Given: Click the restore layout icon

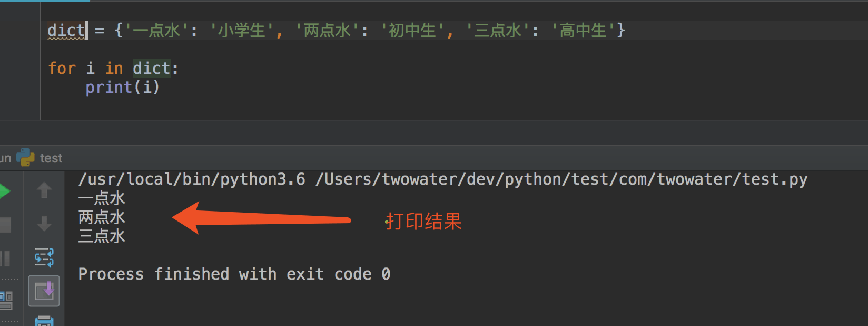Looking at the screenshot, I should (x=6, y=300).
